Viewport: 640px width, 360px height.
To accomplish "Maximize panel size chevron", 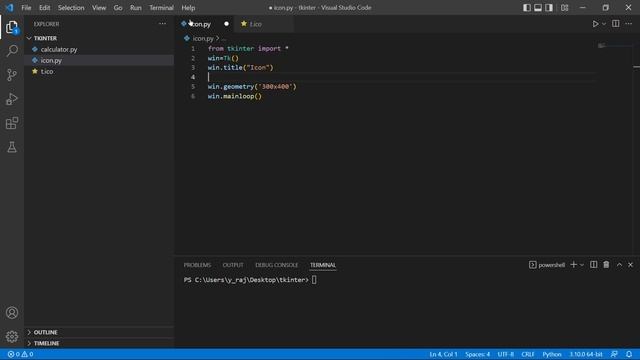I will (619, 265).
